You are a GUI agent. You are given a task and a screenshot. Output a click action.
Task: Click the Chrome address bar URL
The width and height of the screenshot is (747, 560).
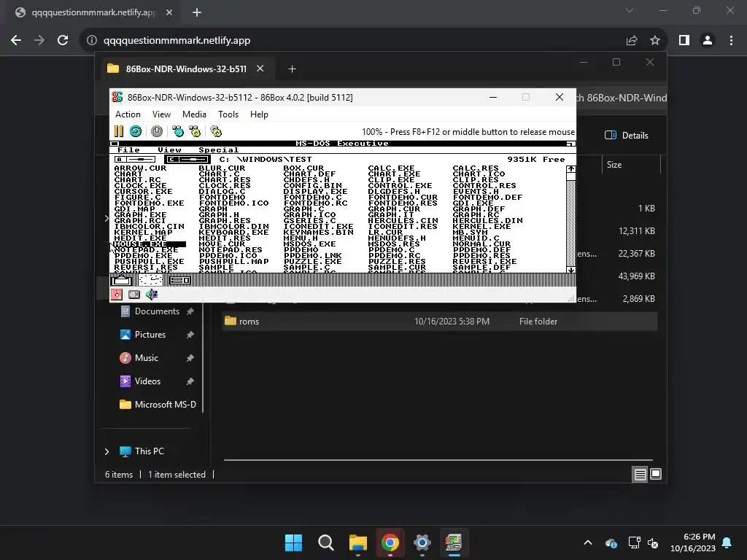click(177, 41)
